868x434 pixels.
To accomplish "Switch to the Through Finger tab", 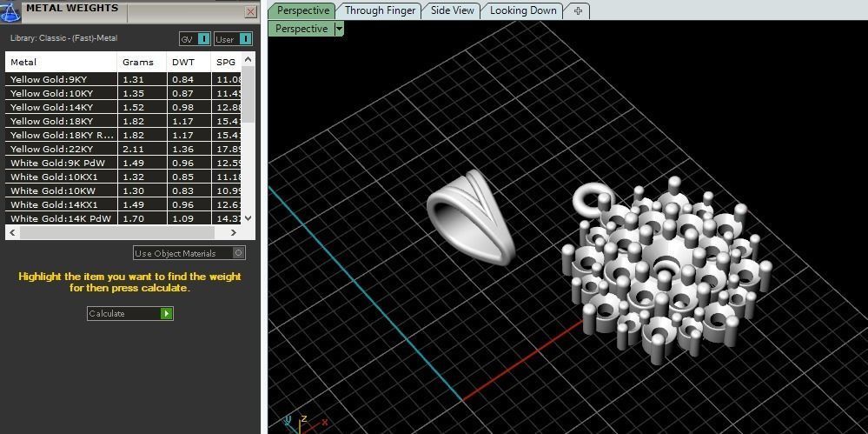I will (x=380, y=10).
